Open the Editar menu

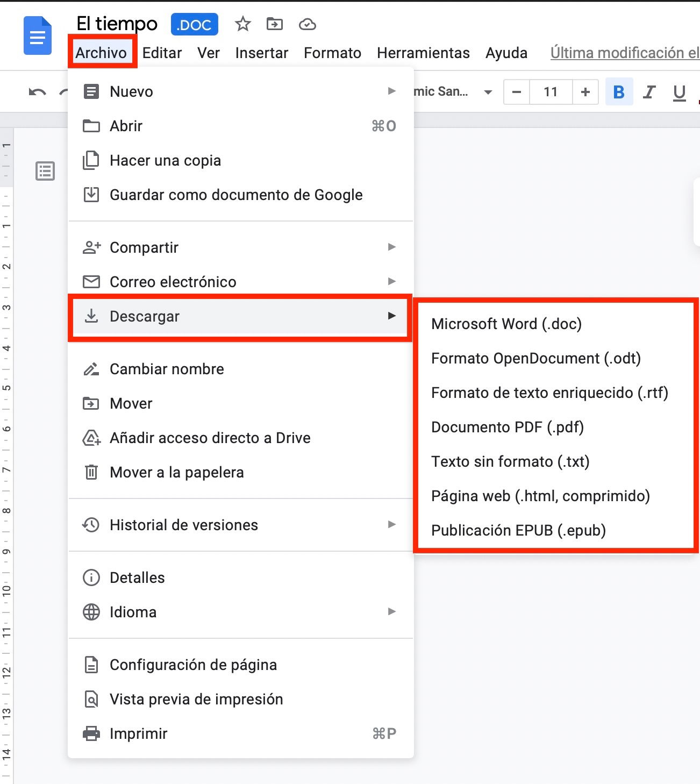point(162,53)
